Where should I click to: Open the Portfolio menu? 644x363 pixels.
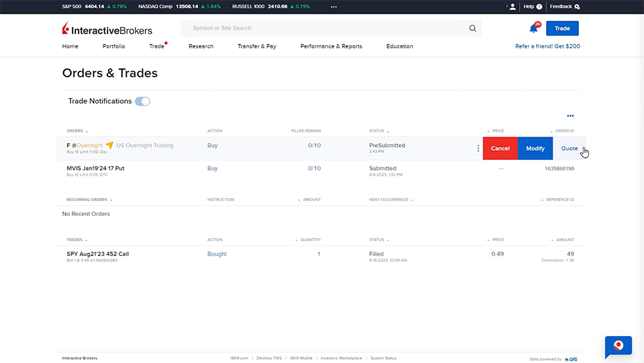point(113,46)
